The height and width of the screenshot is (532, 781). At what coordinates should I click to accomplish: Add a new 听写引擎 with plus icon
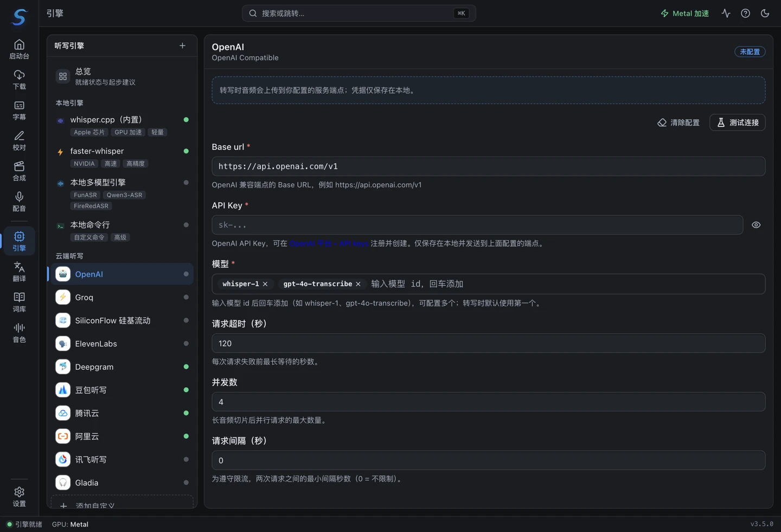182,46
